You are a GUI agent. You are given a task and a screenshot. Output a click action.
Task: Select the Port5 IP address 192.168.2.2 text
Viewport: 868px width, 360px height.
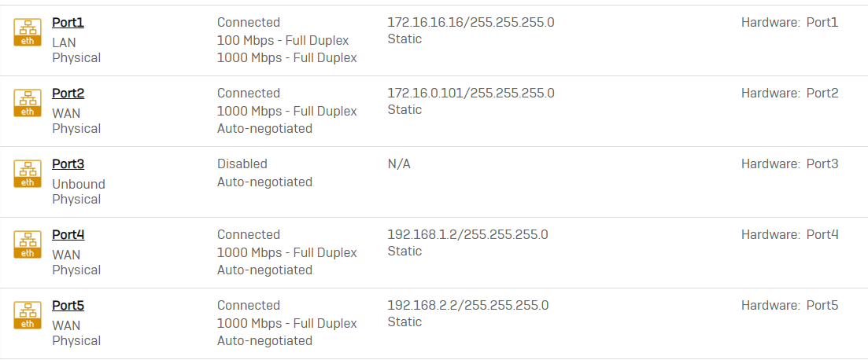point(423,306)
